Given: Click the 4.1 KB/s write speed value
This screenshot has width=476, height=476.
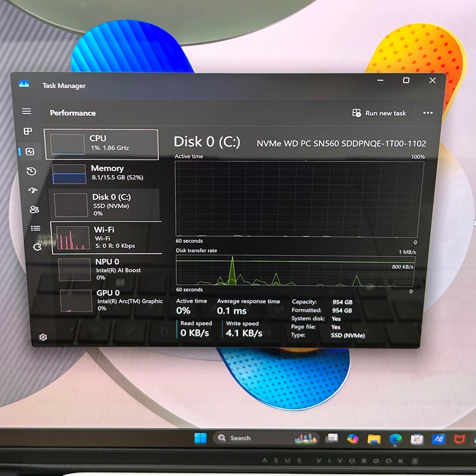Looking at the screenshot, I should tap(244, 333).
